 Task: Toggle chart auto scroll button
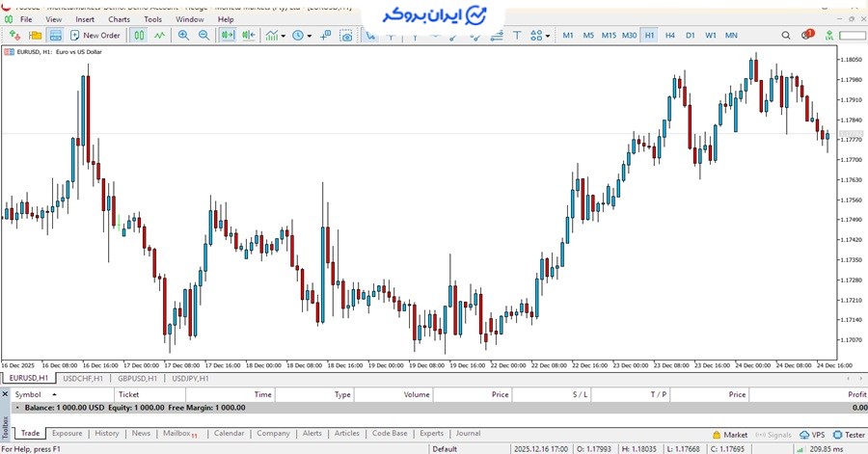229,36
